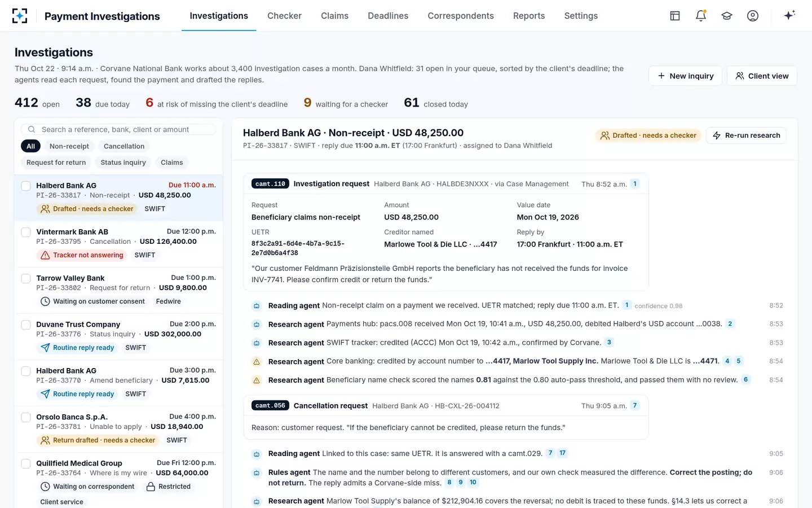Click the Payment Investigations logo icon
This screenshot has height=508, width=812.
[x=20, y=16]
